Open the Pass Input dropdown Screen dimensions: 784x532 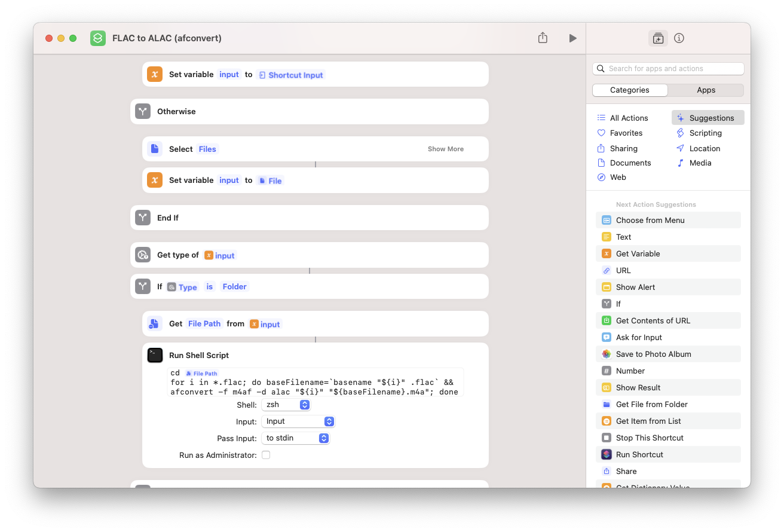pyautogui.click(x=296, y=438)
